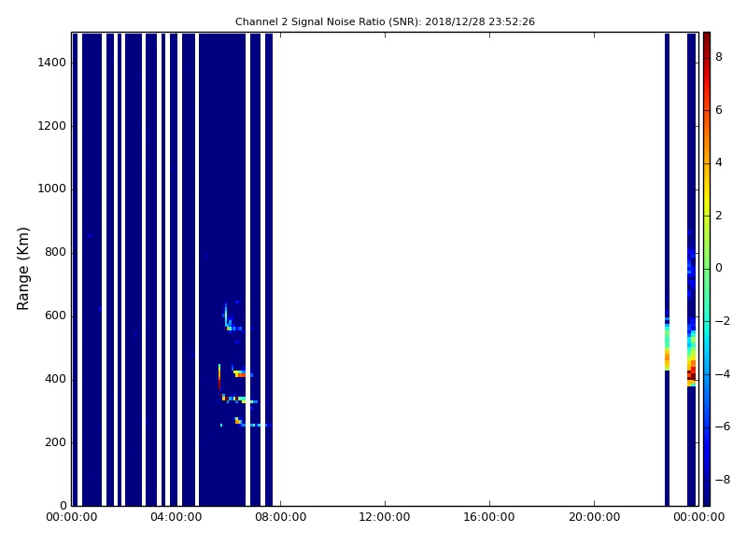747x560 pixels.
Task: Click the colorbar label −8
Action: click(722, 480)
